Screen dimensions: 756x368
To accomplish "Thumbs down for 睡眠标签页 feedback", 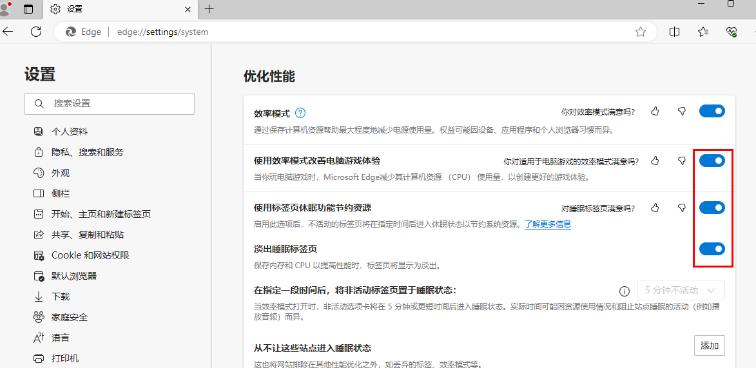I will point(682,207).
